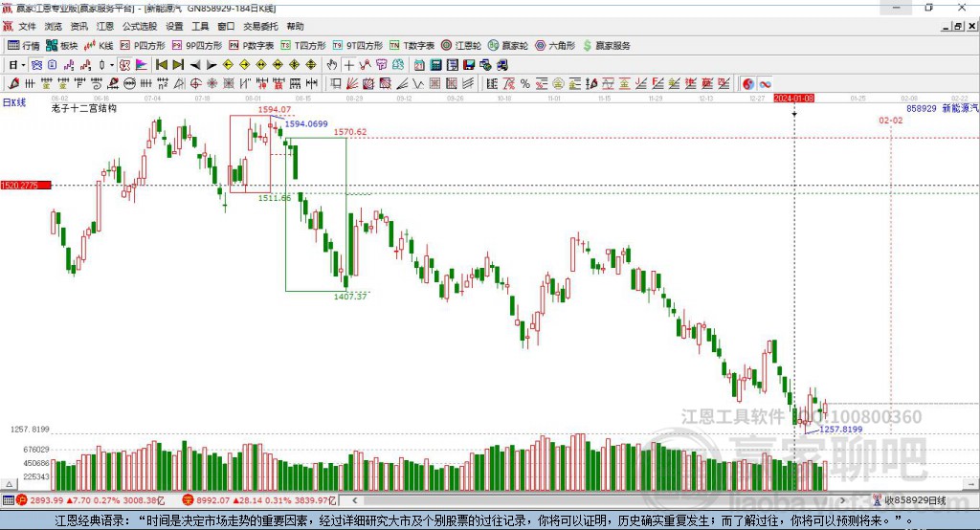
Task: Click the 1257.8199 blue low annotation
Action: [840, 430]
